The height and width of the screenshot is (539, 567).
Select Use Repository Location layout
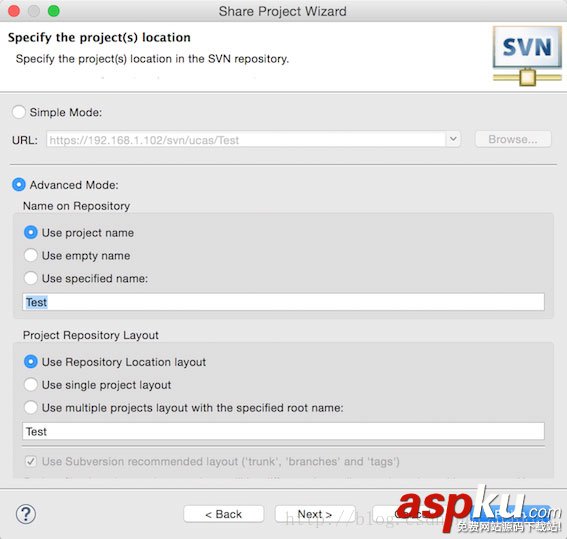31,362
